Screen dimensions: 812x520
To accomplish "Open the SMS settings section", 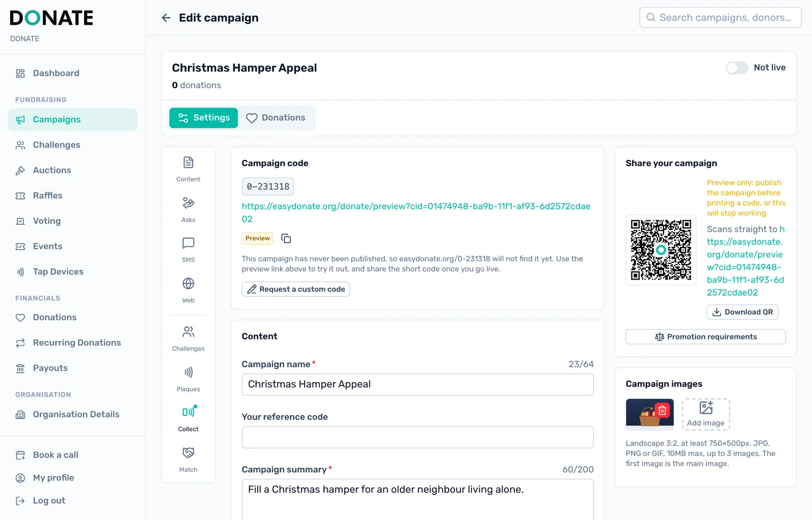I will coord(188,250).
